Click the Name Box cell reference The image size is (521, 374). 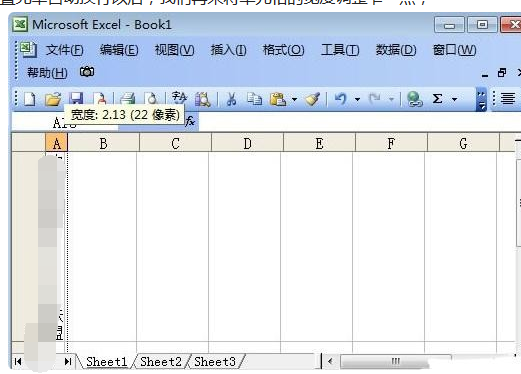click(65, 121)
